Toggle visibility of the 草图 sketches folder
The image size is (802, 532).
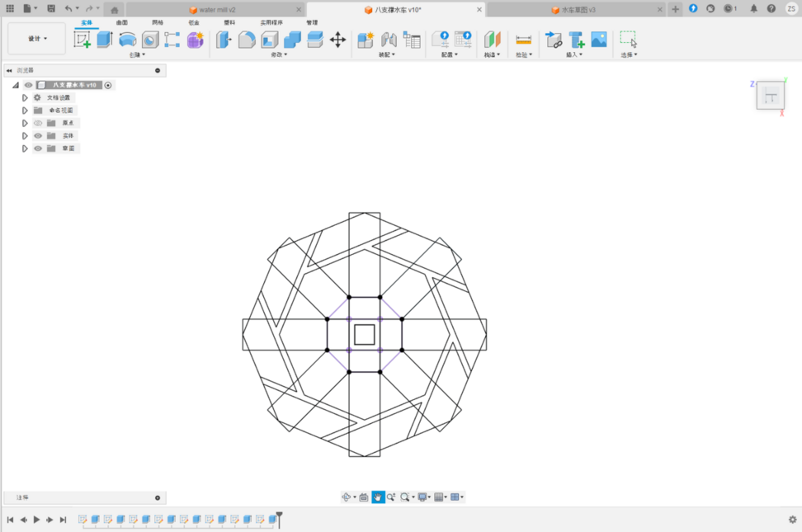pyautogui.click(x=38, y=148)
